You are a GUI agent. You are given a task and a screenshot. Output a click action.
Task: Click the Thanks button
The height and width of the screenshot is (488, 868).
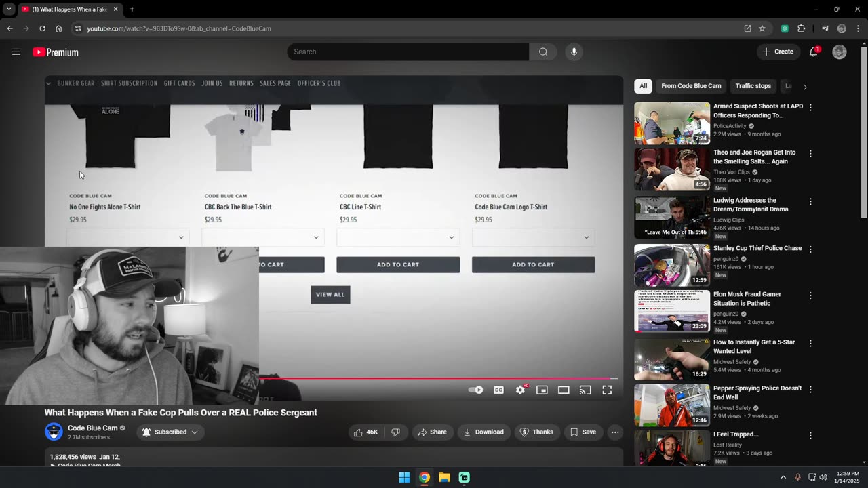[x=537, y=432]
